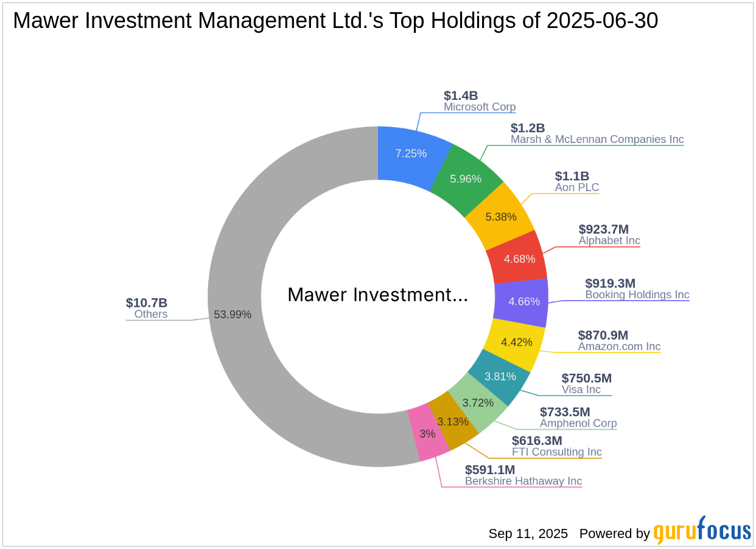This screenshot has width=756, height=549.
Task: Select the light green Amphenol 3.72% slice
Action: click(477, 403)
